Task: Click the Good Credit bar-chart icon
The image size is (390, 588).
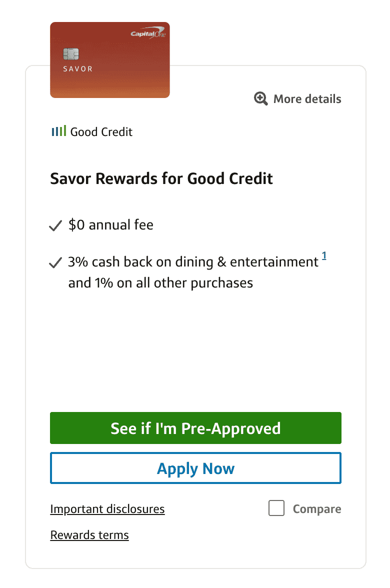Action: 58,131
